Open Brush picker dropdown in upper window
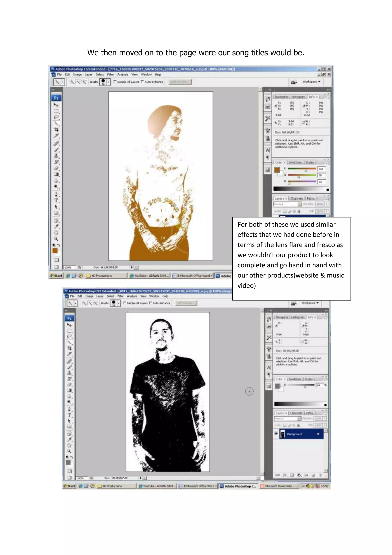The width and height of the screenshot is (392, 555). 108,82
